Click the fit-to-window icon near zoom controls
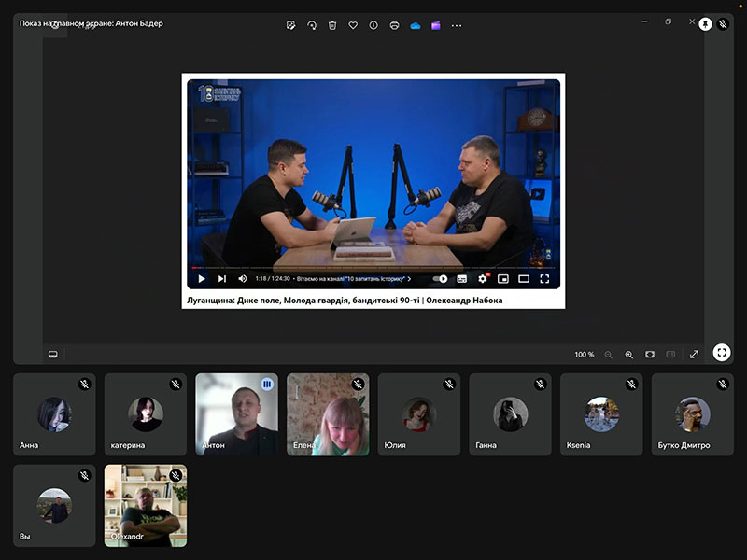The height and width of the screenshot is (560, 747). coord(650,355)
